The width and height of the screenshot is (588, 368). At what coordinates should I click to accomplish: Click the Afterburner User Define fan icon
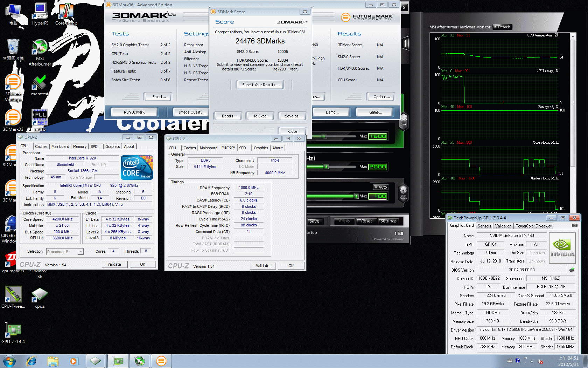click(x=403, y=193)
